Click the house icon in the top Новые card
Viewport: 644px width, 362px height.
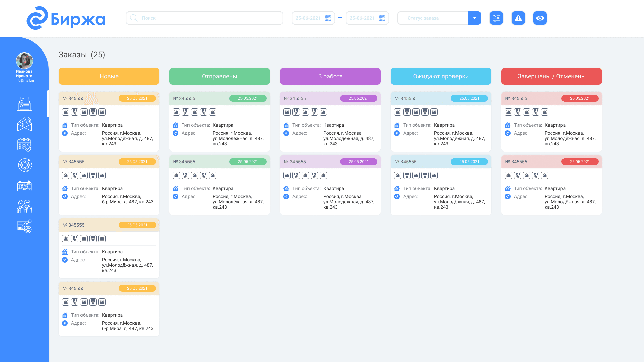(x=65, y=125)
